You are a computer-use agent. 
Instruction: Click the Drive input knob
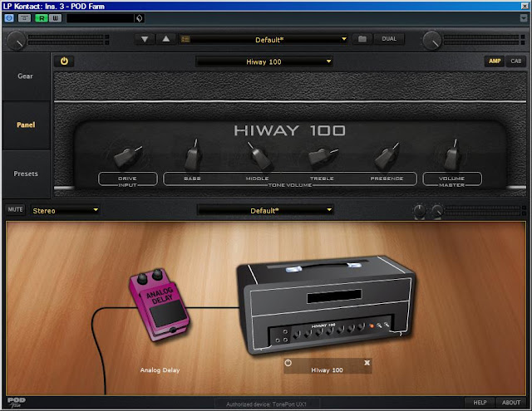(127, 157)
